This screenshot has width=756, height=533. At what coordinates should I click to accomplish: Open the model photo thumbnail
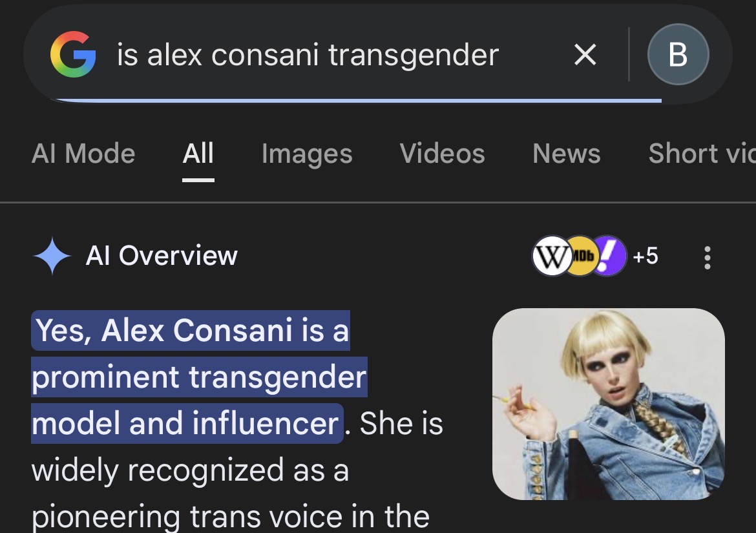pos(608,404)
